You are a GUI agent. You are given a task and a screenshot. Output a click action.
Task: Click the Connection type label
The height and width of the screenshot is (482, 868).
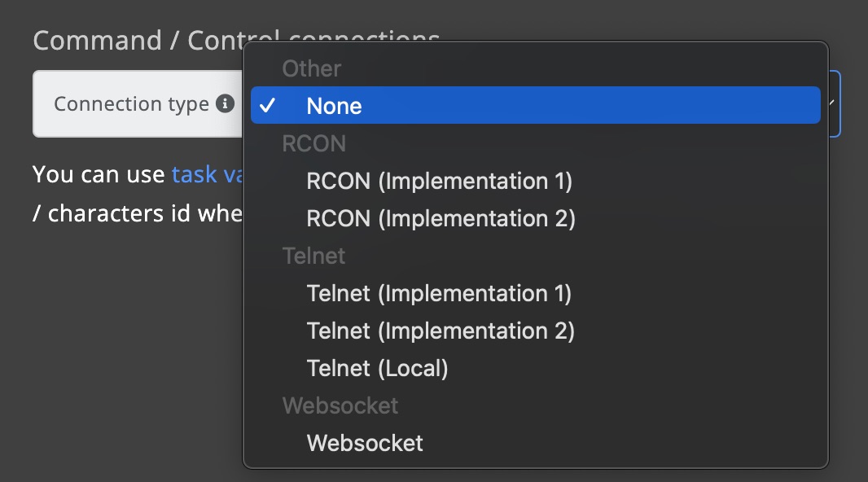click(133, 103)
